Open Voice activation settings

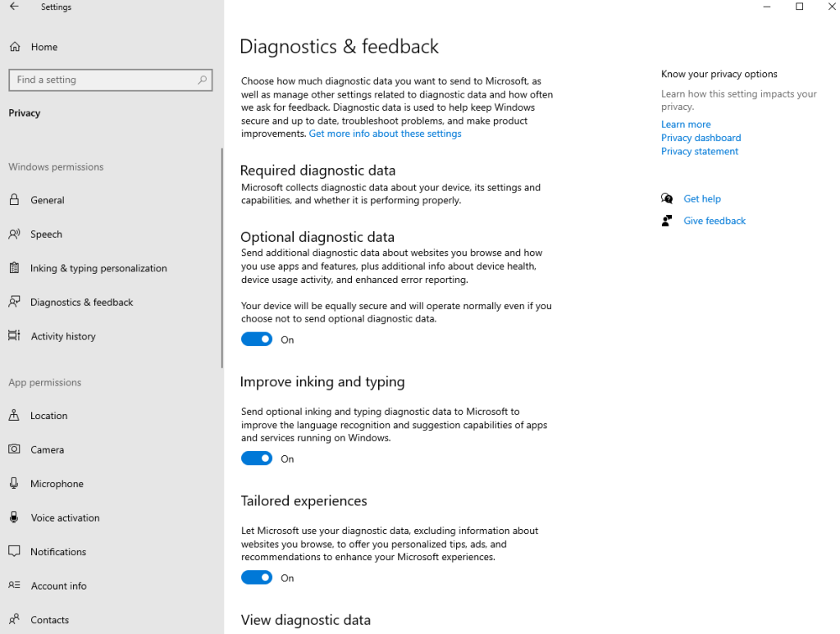[65, 518]
